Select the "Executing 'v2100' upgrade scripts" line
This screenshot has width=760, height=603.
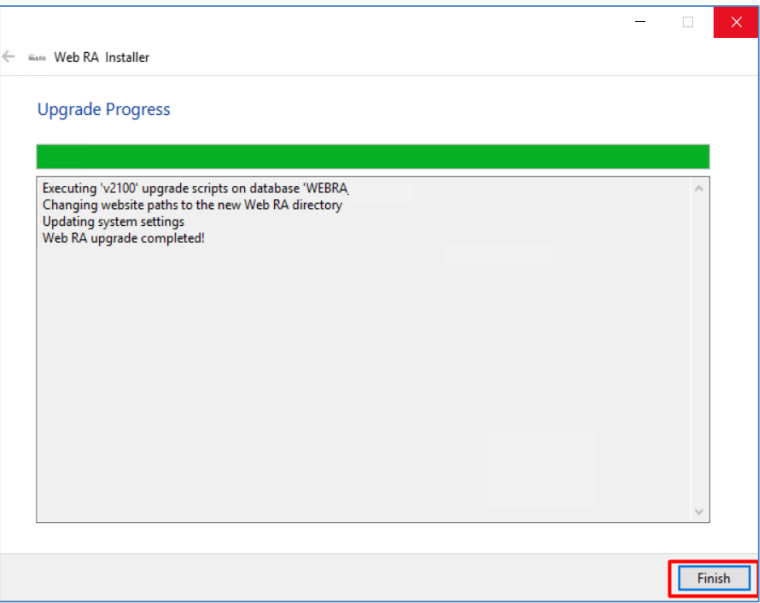pyautogui.click(x=195, y=188)
